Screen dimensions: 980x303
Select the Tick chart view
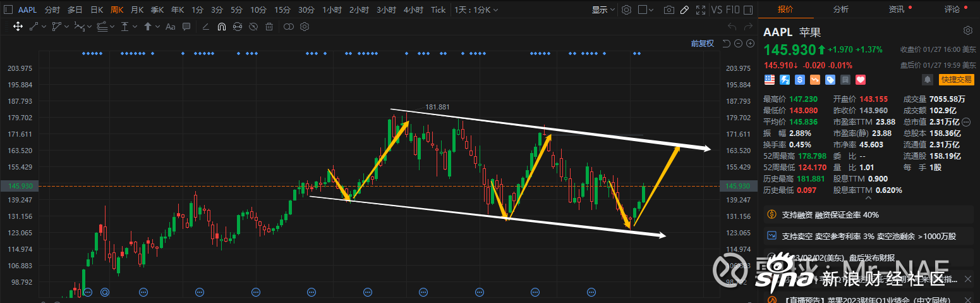pyautogui.click(x=438, y=10)
